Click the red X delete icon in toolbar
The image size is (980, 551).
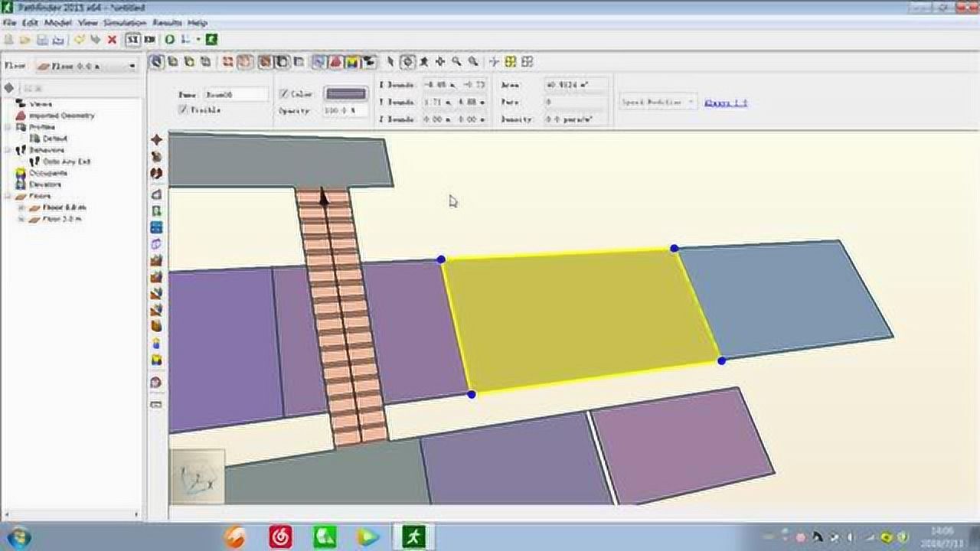(112, 40)
